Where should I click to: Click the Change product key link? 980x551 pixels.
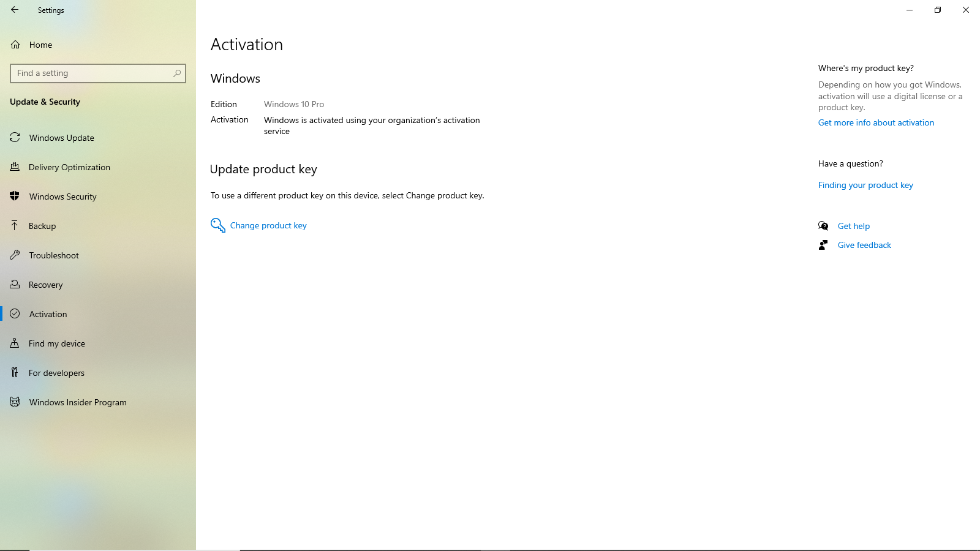click(x=268, y=225)
